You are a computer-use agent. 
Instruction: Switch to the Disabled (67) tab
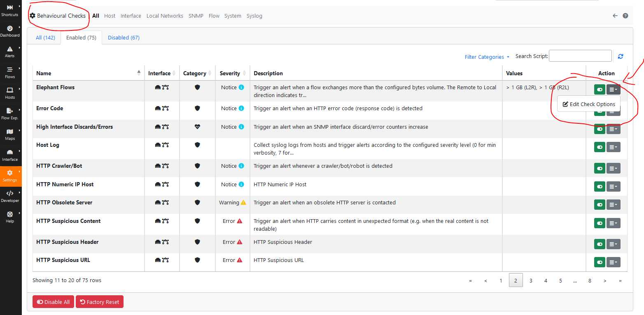point(124,37)
